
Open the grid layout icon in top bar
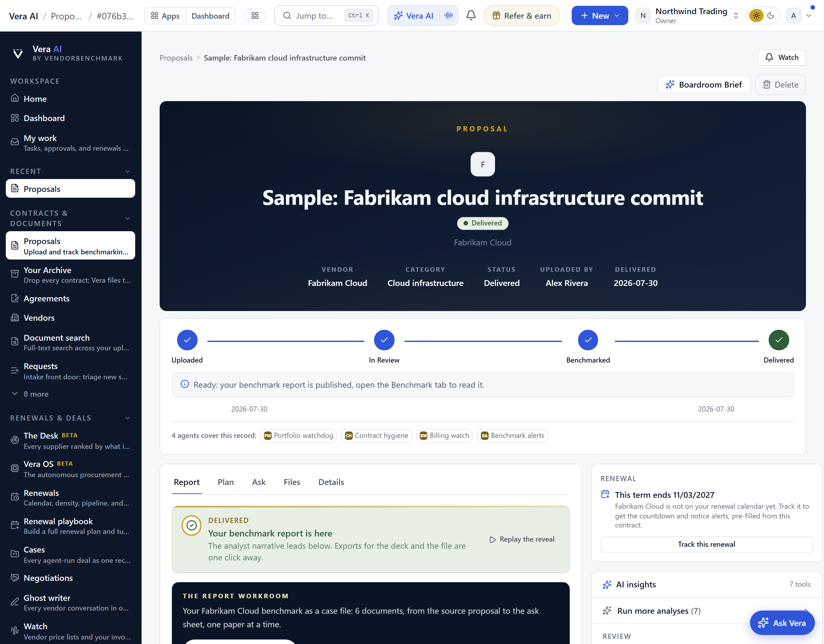tap(255, 15)
